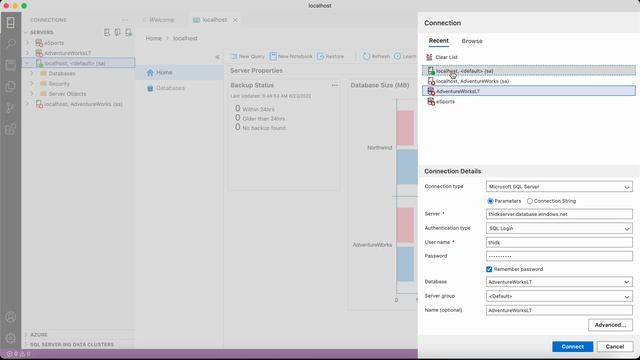Expand the AdventureWorksLT server node
The image size is (640, 360).
point(27,53)
